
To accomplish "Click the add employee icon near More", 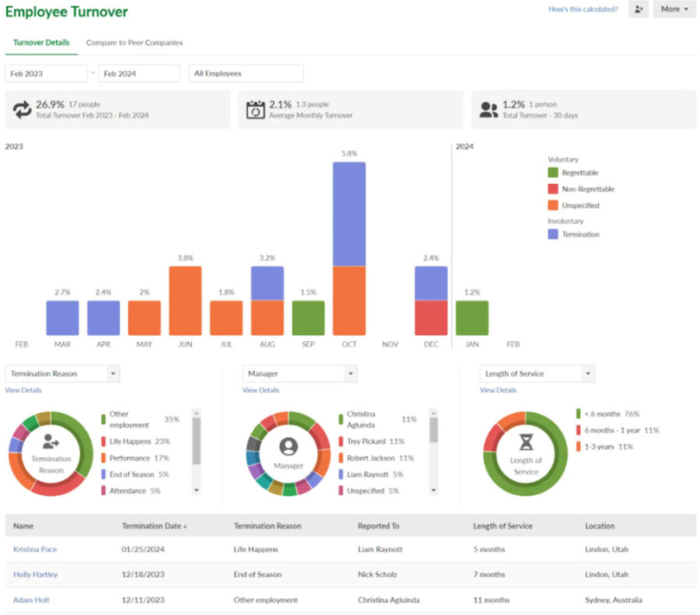I will [638, 9].
